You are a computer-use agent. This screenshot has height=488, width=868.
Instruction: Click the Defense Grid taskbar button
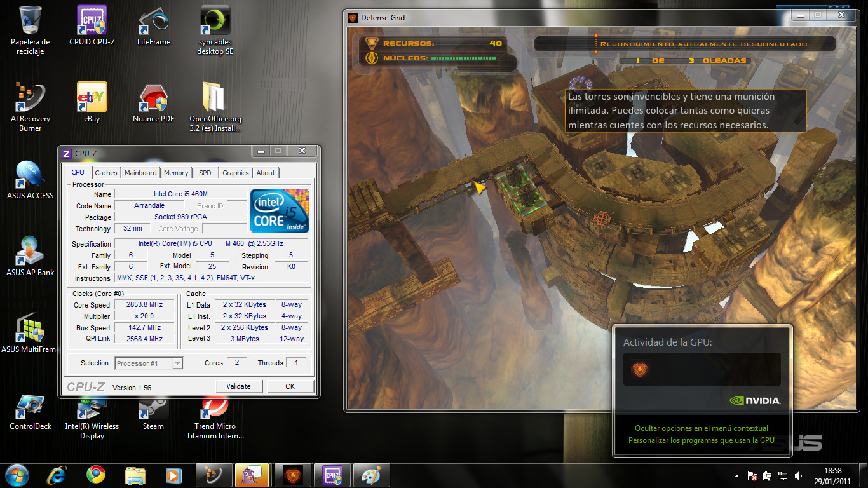(x=292, y=475)
